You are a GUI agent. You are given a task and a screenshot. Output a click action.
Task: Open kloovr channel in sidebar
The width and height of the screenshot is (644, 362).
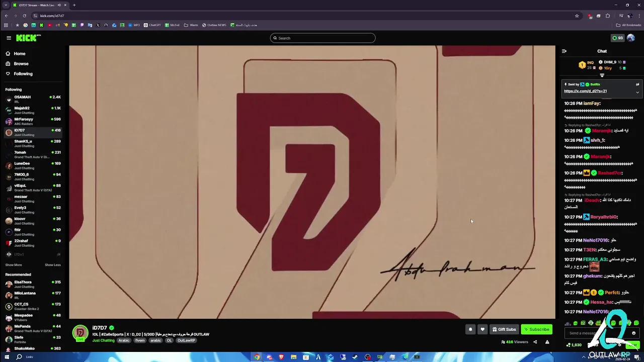tap(33, 221)
